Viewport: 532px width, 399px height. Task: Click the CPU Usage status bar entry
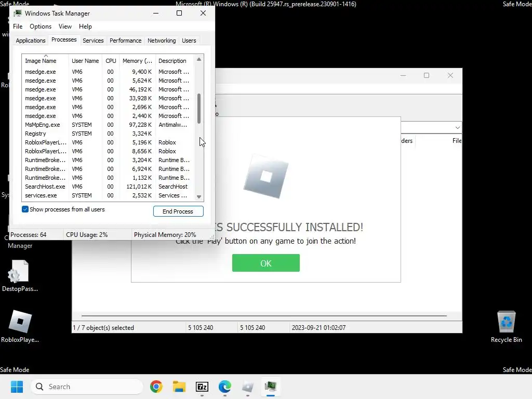87,235
